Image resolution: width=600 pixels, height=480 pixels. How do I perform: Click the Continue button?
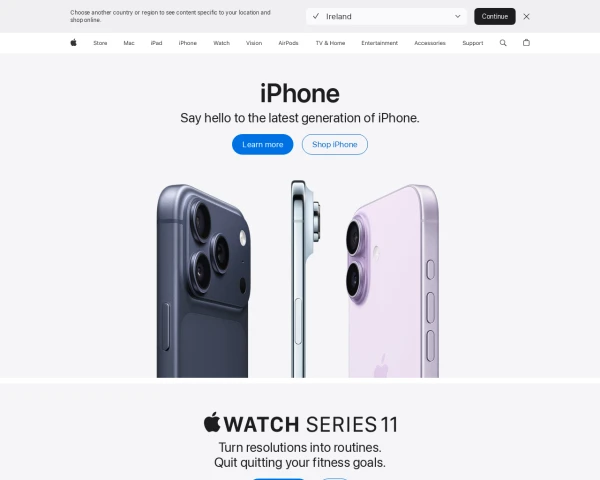495,16
